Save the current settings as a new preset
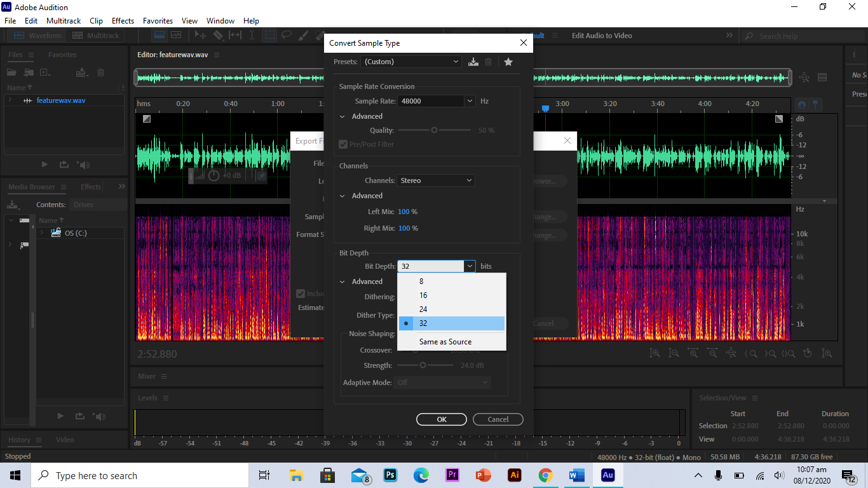The image size is (868, 488). click(x=473, y=62)
